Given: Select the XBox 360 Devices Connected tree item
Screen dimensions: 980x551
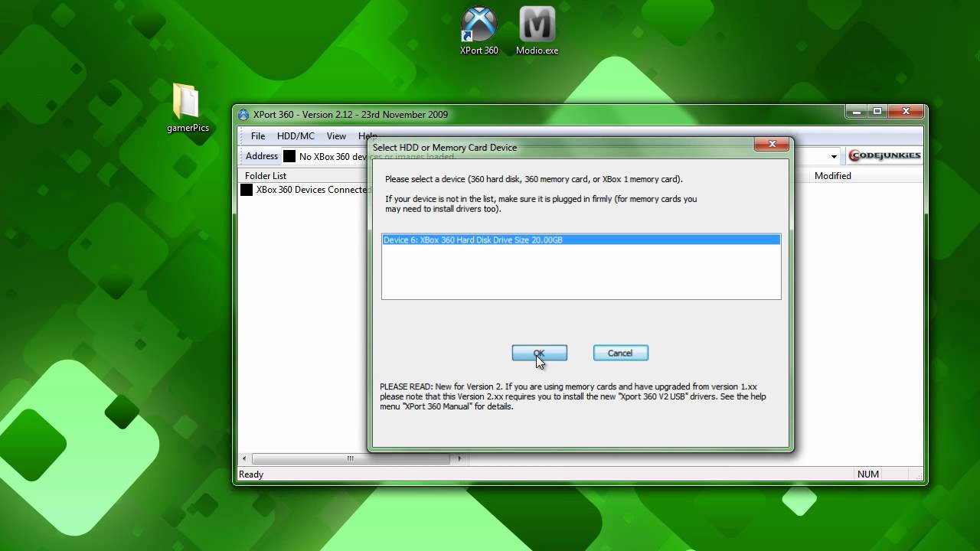Looking at the screenshot, I should [x=304, y=190].
